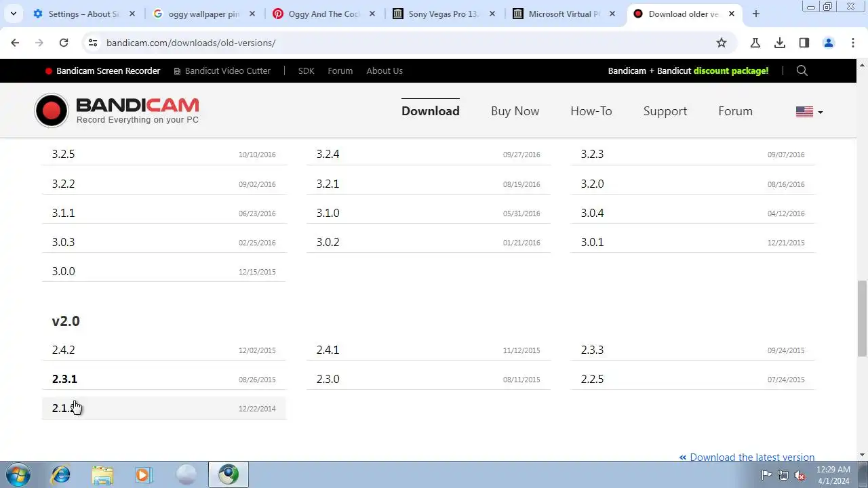Viewport: 868px width, 488px height.
Task: Open Chrome three-dot menu
Action: coord(853,43)
